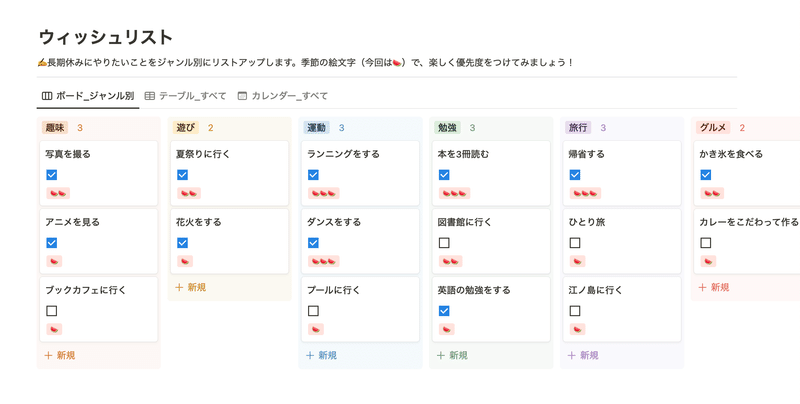Add new card in 運動 column
The width and height of the screenshot is (800, 404).
pos(321,356)
